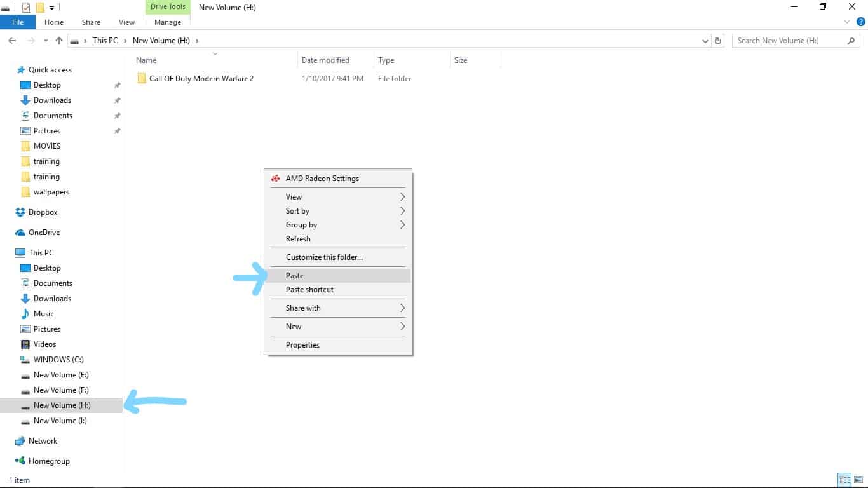Screen dimensions: 868x488
Task: Open the Customize Quick Access Toolbar dropdown
Action: [x=51, y=8]
